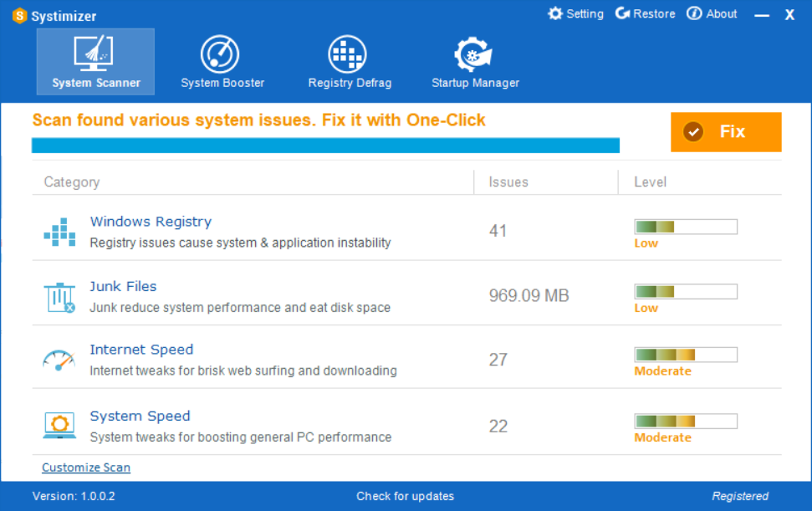
Task: Click the Windows Registry grid icon
Action: click(59, 232)
